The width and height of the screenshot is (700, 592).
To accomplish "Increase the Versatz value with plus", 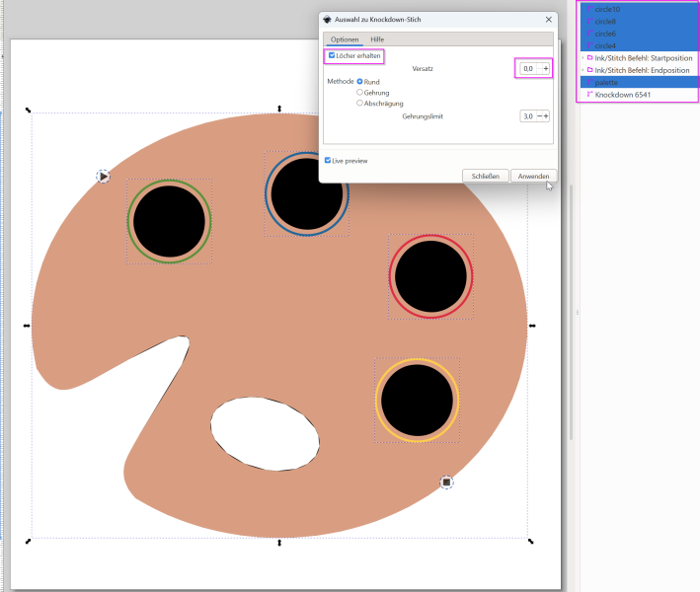I will click(x=546, y=68).
